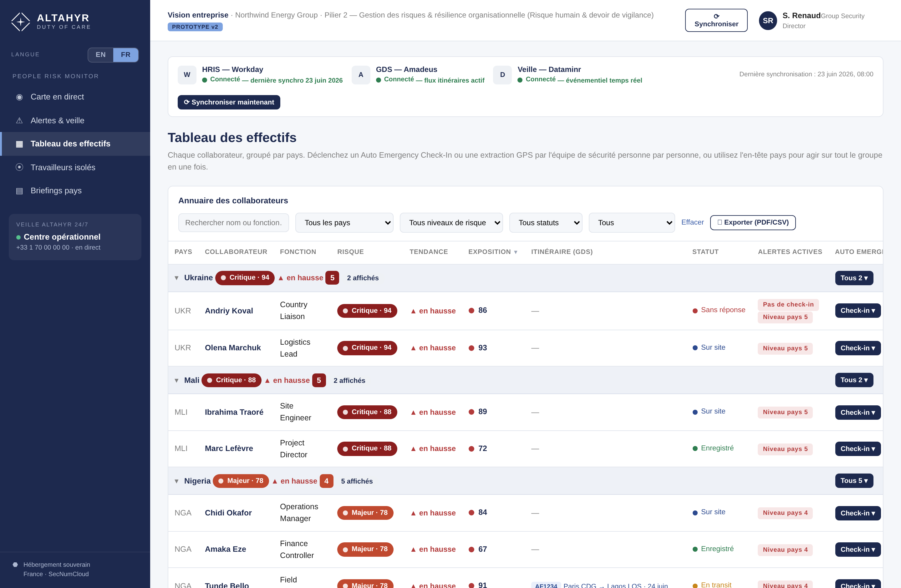901x588 pixels.
Task: Click the Carte en direct target icon
Action: [19, 97]
